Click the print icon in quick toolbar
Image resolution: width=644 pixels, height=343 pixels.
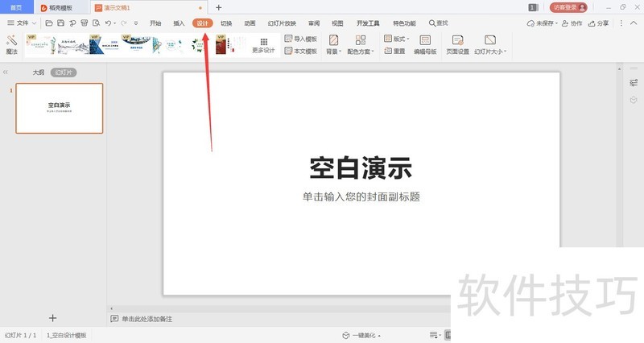point(85,23)
